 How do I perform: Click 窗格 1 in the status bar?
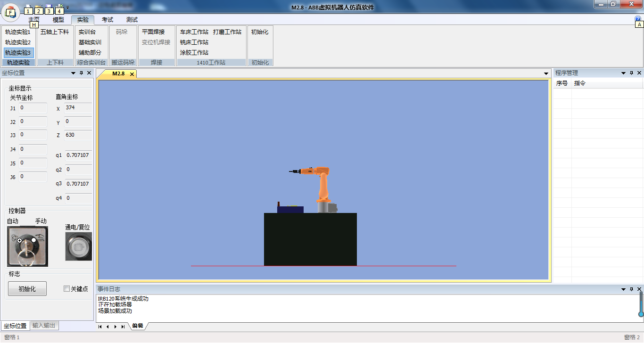click(12, 337)
